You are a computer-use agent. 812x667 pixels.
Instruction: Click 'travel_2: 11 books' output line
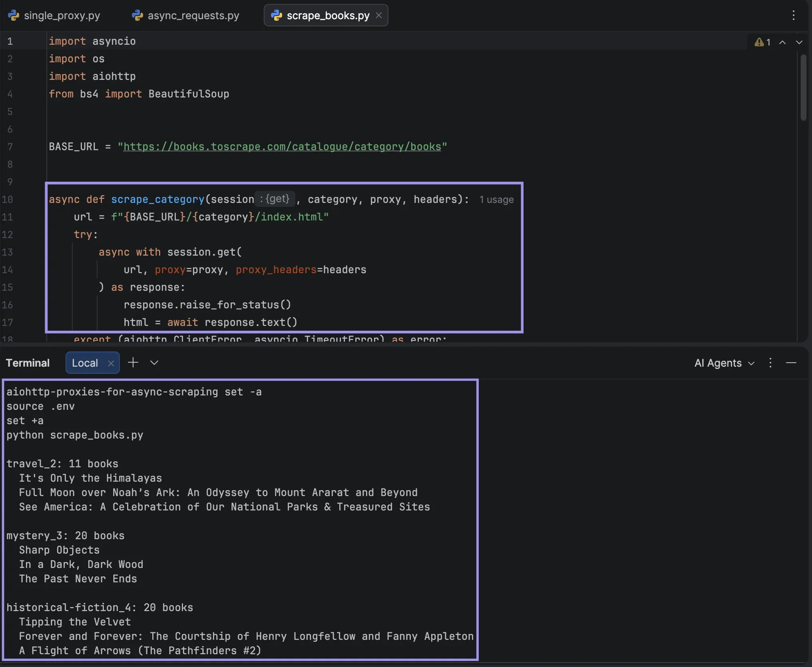coord(62,464)
